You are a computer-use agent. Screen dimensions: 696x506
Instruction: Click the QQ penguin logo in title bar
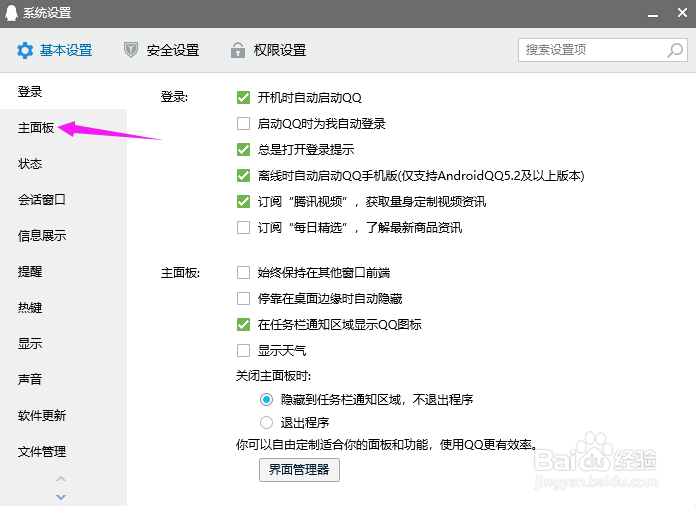tap(11, 13)
